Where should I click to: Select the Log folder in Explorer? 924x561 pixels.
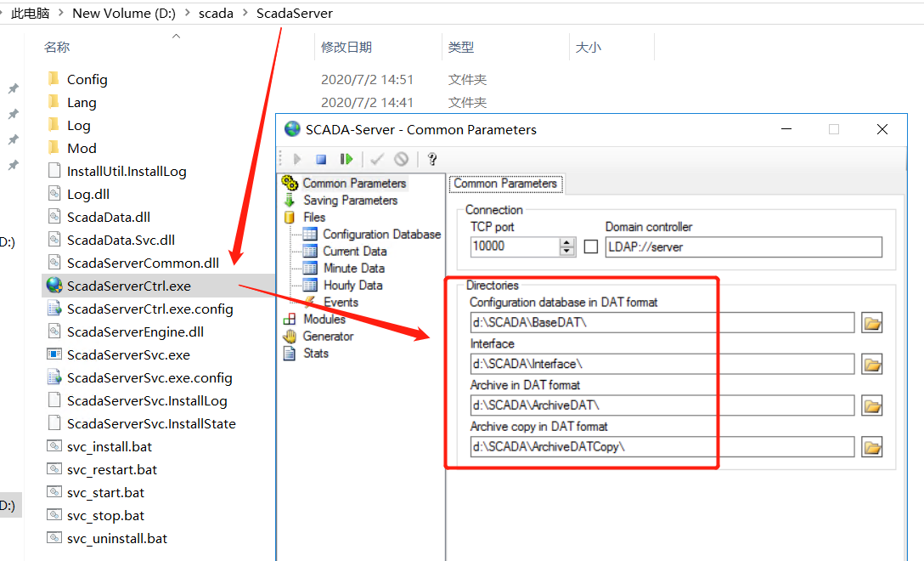click(78, 126)
